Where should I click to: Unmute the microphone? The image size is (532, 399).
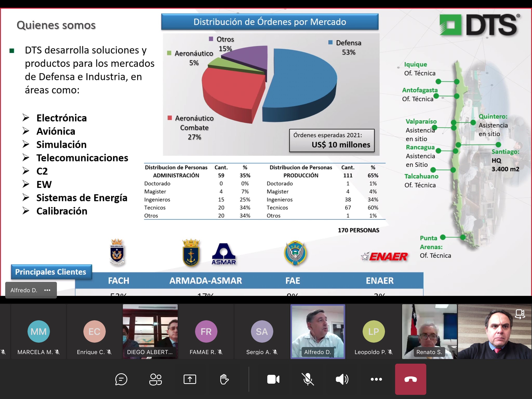tap(308, 379)
